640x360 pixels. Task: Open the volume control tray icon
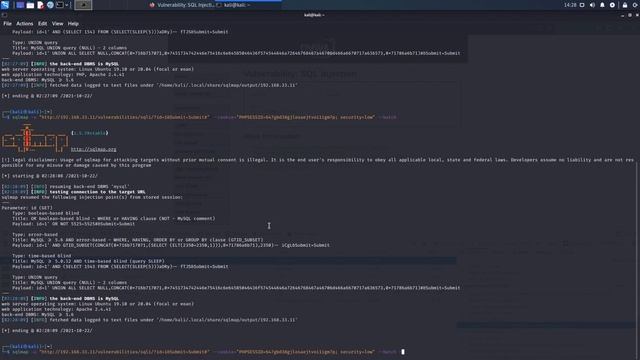[x=592, y=5]
